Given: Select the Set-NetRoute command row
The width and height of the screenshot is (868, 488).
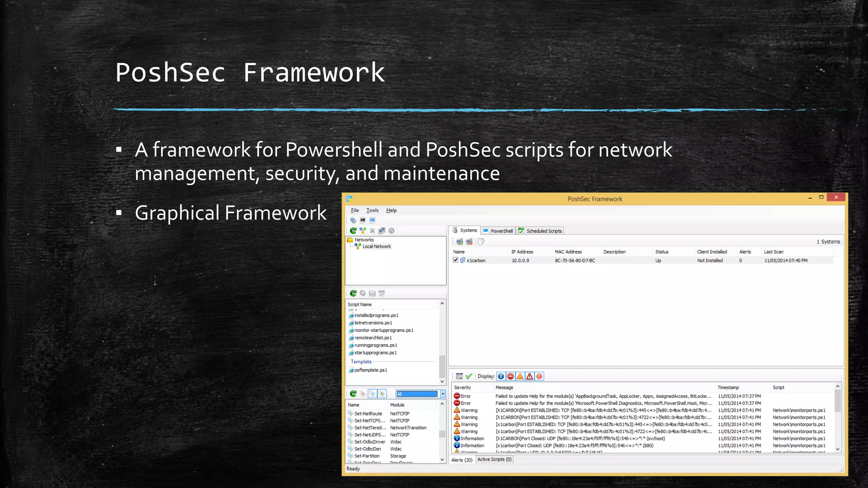Looking at the screenshot, I should point(392,413).
